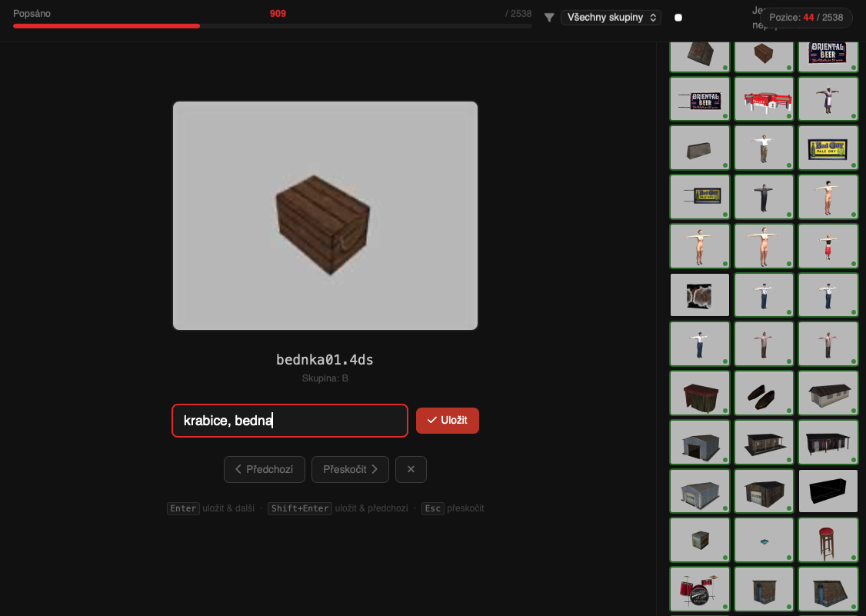Image resolution: width=866 pixels, height=616 pixels.
Task: Toggle the checkbox beside the groups dropdown
Action: coord(678,18)
